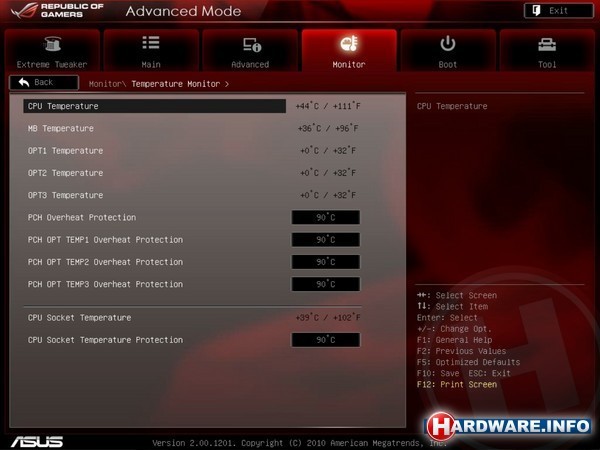Click the Tool toolbox icon

547,44
